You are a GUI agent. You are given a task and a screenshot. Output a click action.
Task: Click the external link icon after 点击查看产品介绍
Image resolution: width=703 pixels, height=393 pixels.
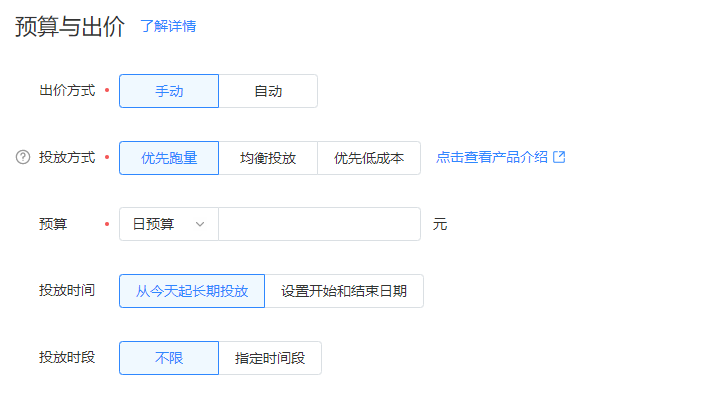[x=559, y=157]
